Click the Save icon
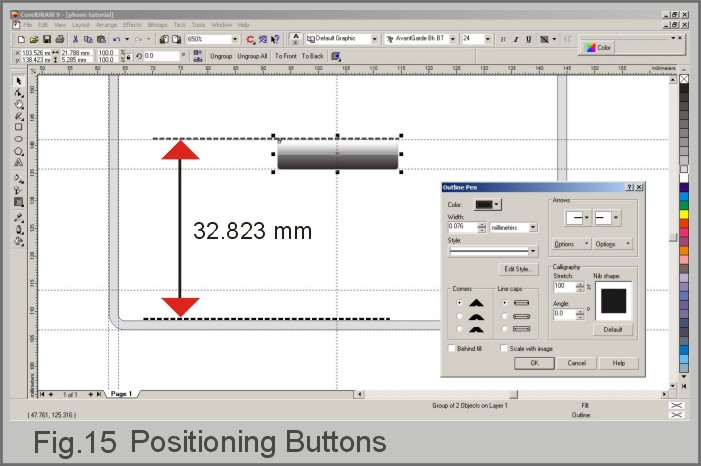701x466 pixels. 46,39
